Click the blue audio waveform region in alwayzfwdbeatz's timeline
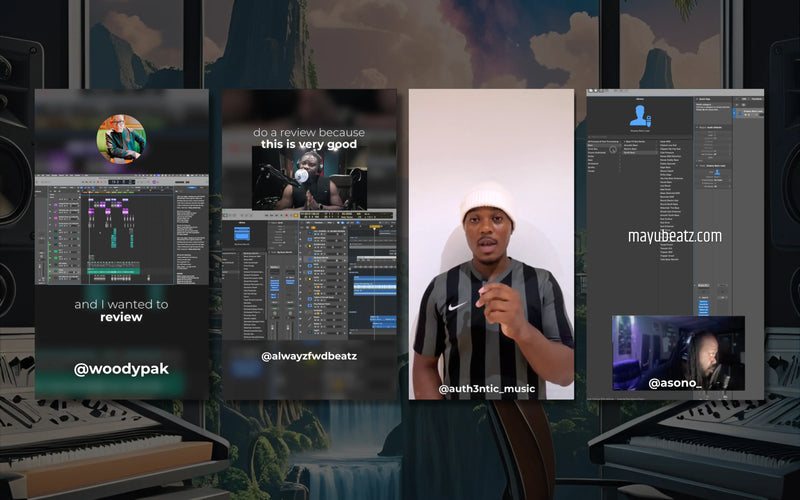Viewport: 800px width, 500px height. coord(373,287)
